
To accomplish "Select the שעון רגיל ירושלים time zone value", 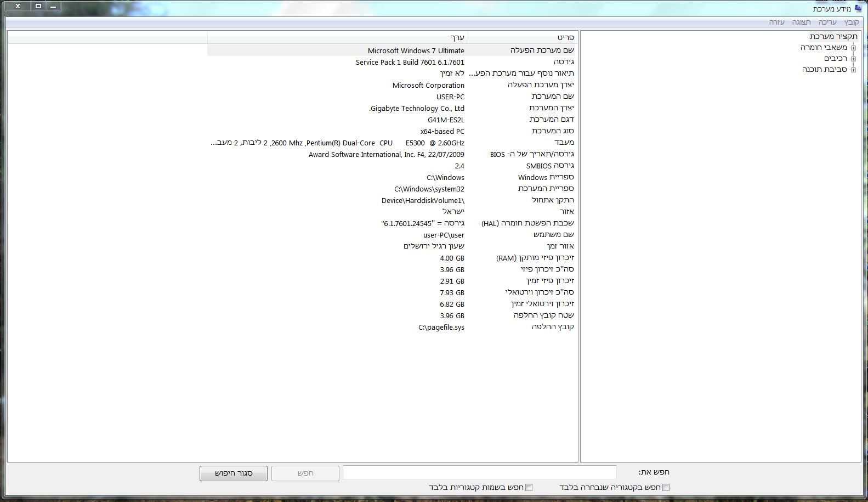I will pyautogui.click(x=434, y=246).
